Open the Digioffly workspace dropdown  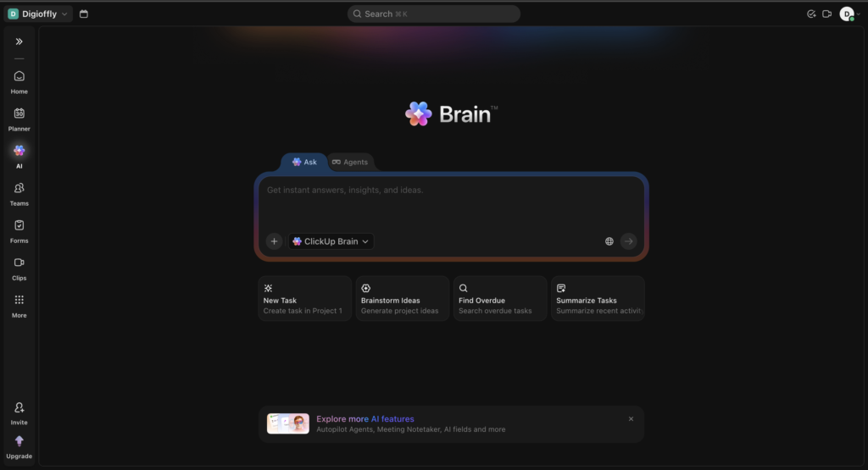point(38,14)
